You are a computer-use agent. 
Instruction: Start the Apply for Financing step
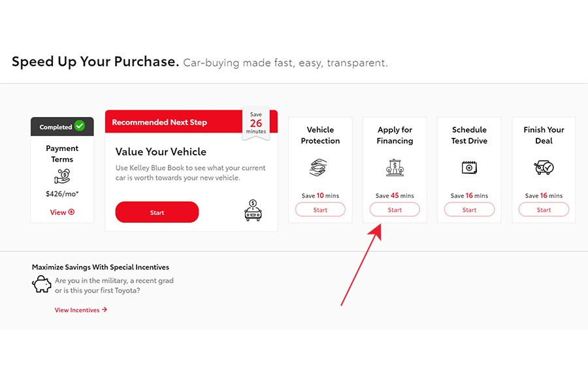click(x=395, y=210)
